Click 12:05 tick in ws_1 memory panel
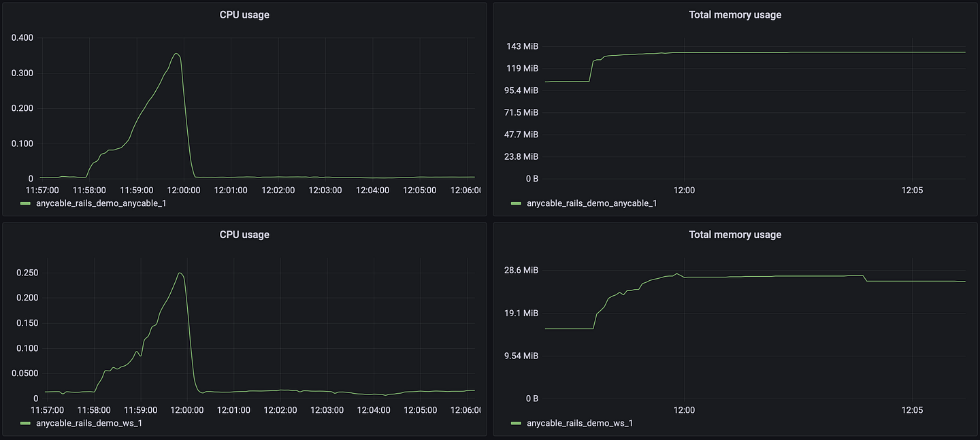980x440 pixels. click(x=912, y=410)
